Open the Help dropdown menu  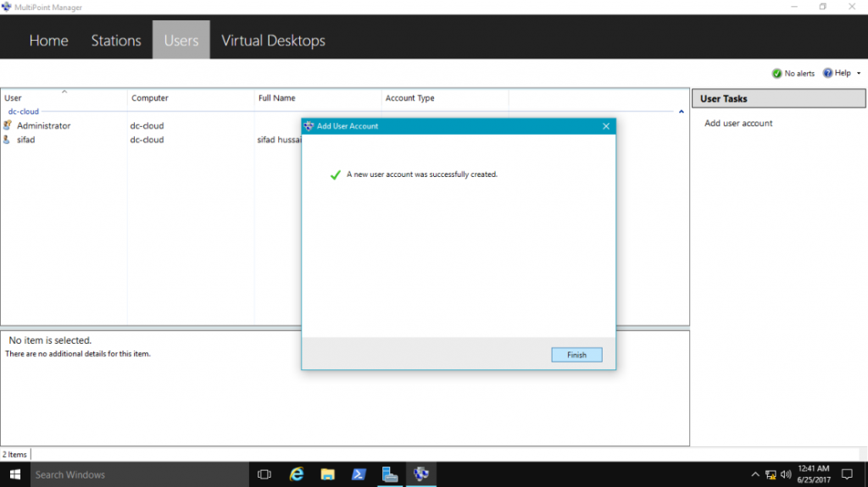842,74
